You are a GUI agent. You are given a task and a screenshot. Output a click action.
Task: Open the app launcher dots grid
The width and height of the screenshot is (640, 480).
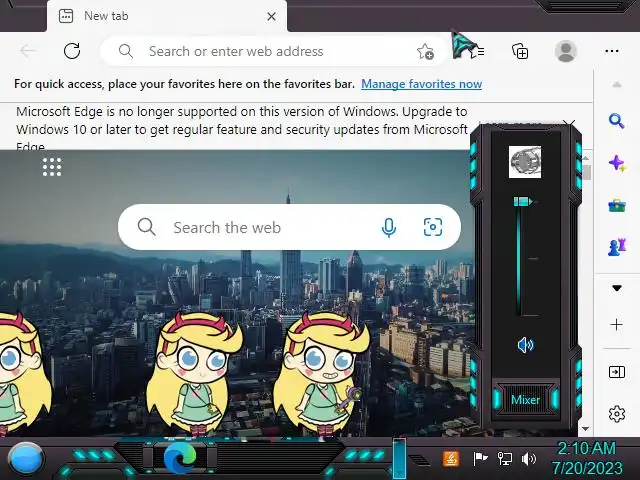[52, 167]
